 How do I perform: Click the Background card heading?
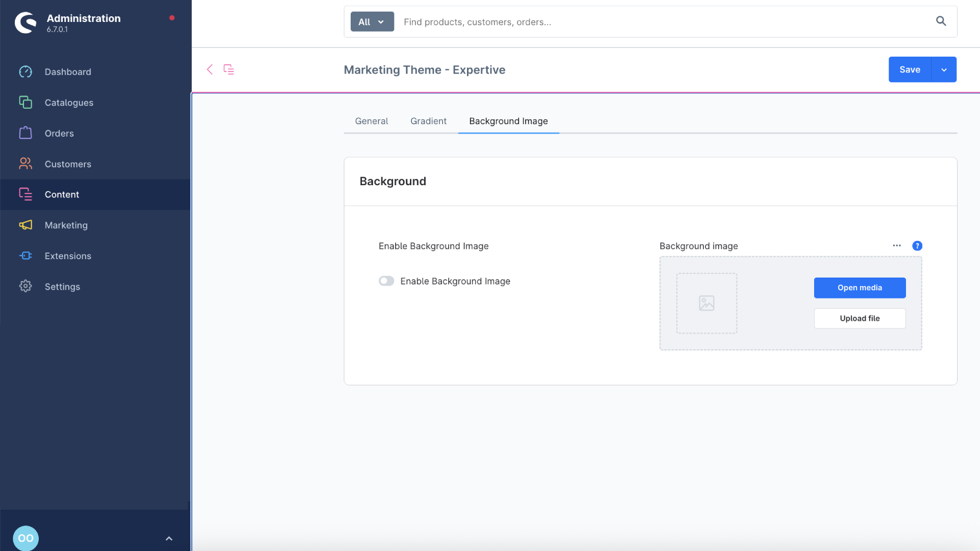pyautogui.click(x=393, y=181)
